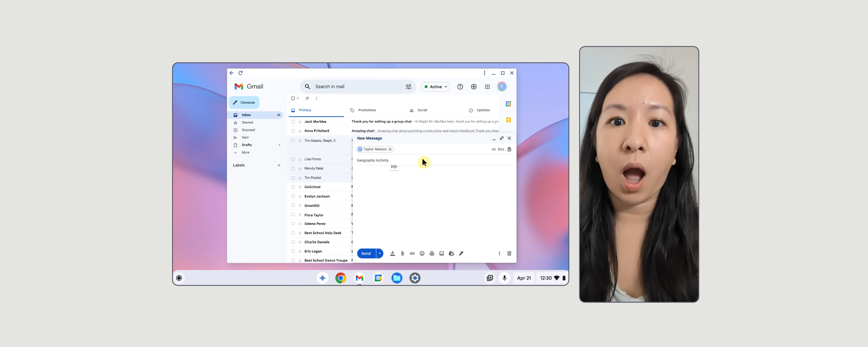Open Google Calendar side panel icon
This screenshot has width=868, height=347.
click(508, 104)
